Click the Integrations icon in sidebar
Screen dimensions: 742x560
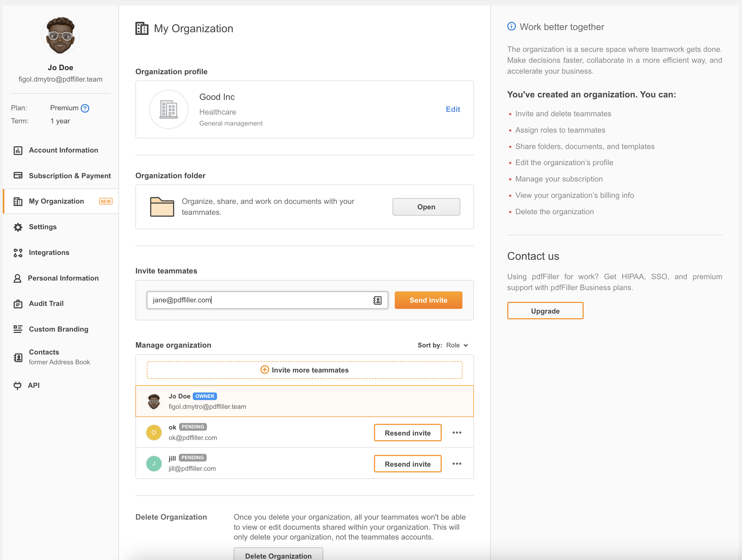(x=18, y=253)
